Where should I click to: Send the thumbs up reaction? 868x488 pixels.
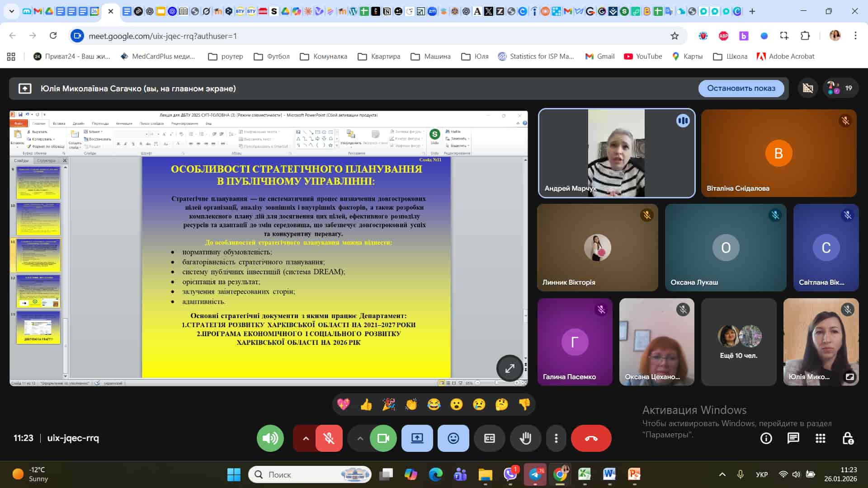coord(366,404)
